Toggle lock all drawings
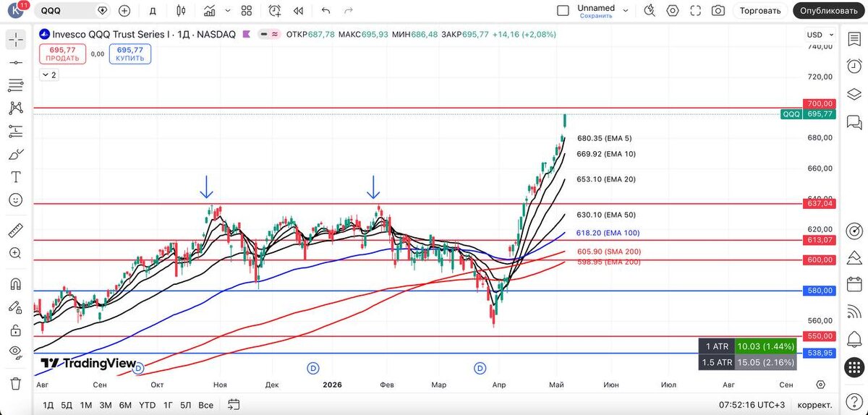868x415 pixels. click(x=16, y=330)
